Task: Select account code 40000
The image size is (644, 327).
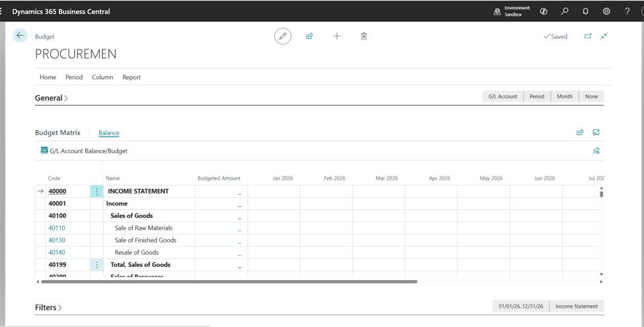Action: tap(57, 191)
